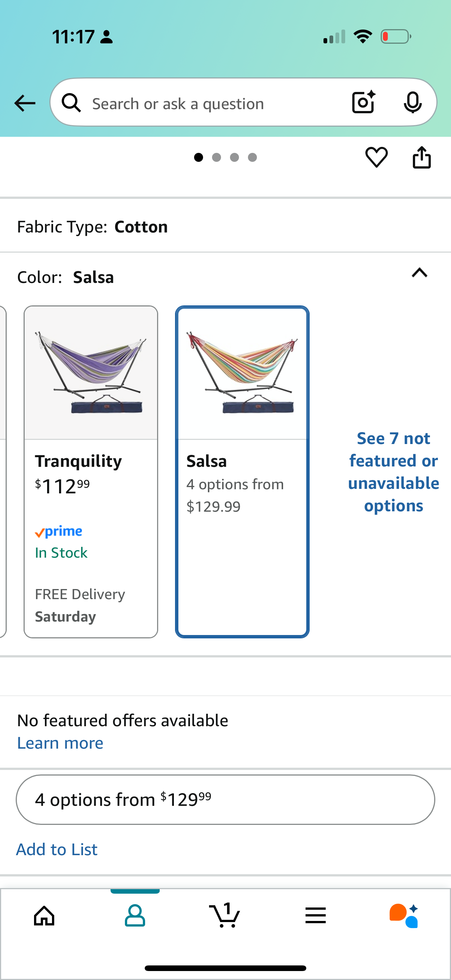Jump to last image carousel dot
This screenshot has height=980, width=451.
pyautogui.click(x=252, y=157)
